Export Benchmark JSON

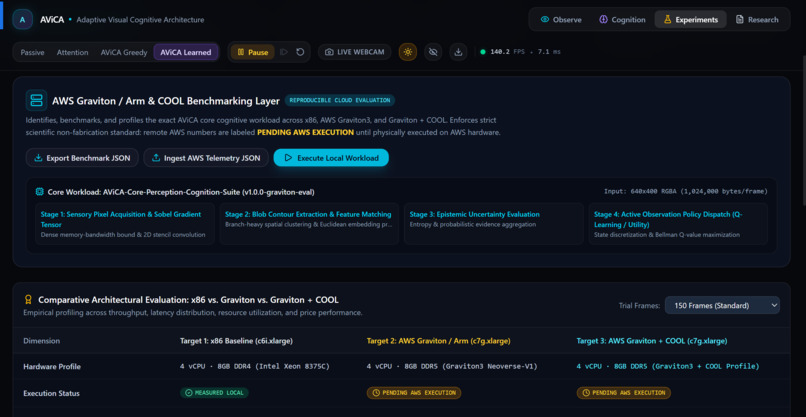(82, 158)
